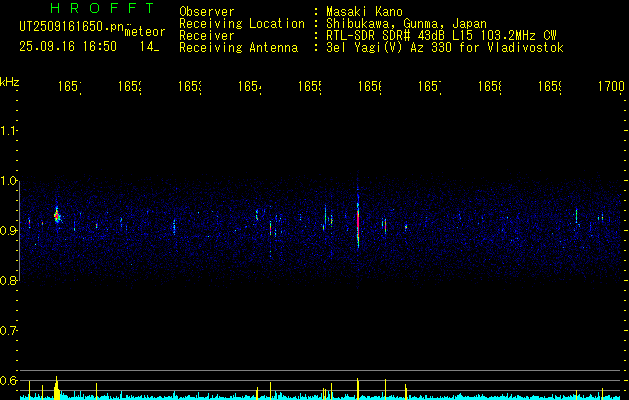Select the 1.0 frequency axis label
This screenshot has width=629, height=400.
[8, 181]
